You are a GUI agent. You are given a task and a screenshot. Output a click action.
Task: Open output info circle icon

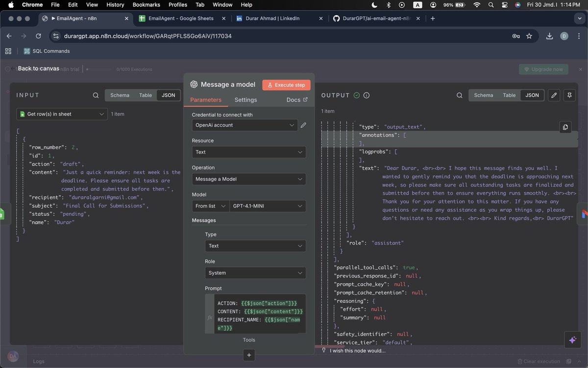367,95
